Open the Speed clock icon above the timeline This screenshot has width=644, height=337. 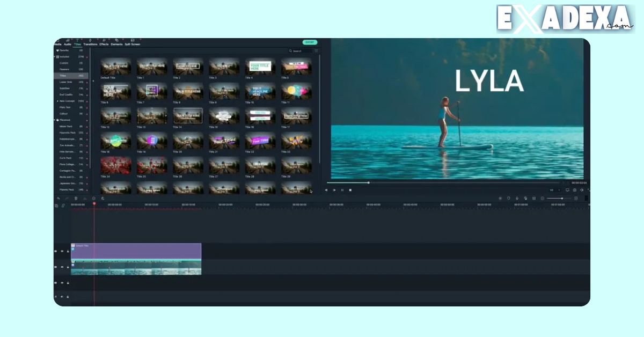tap(94, 199)
